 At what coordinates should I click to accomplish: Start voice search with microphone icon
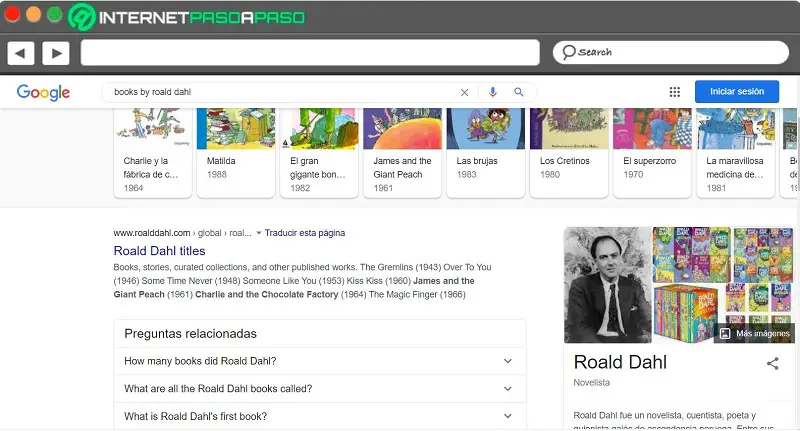point(492,92)
